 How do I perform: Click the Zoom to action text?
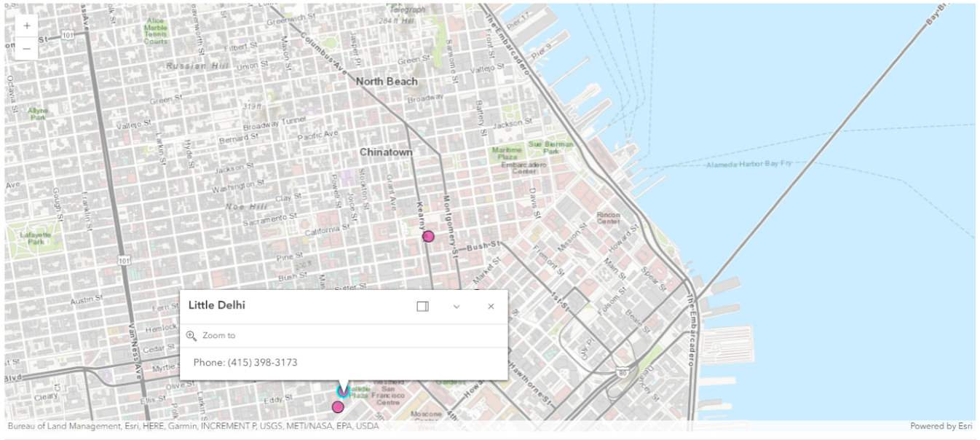coord(218,336)
